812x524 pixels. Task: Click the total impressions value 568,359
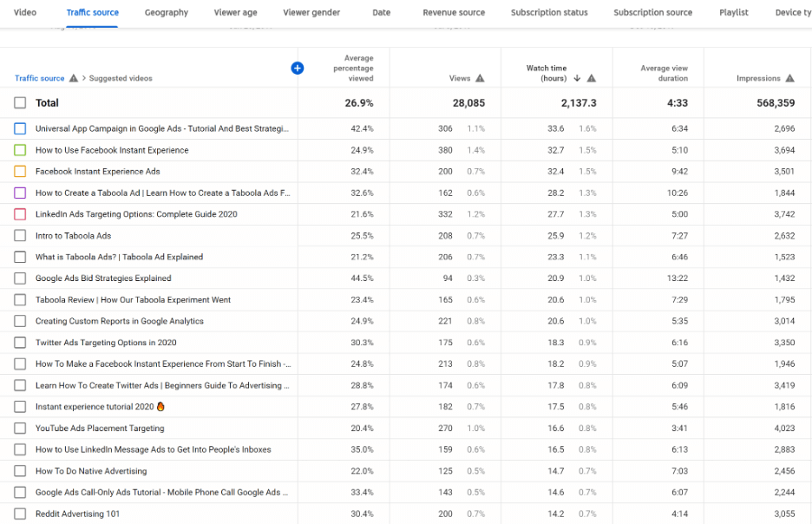pyautogui.click(x=776, y=103)
